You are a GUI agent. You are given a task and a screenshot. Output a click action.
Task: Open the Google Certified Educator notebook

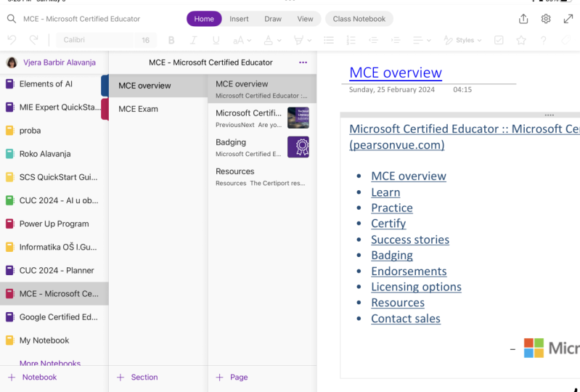click(x=54, y=317)
